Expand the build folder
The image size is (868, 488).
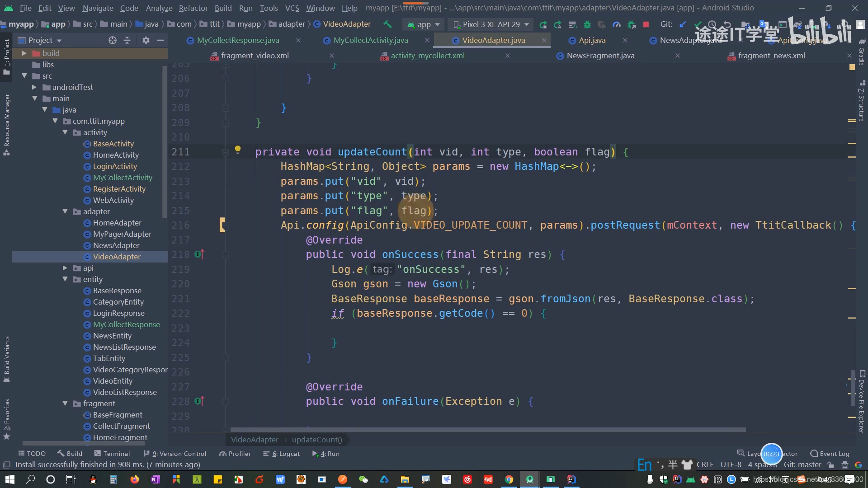[x=24, y=53]
